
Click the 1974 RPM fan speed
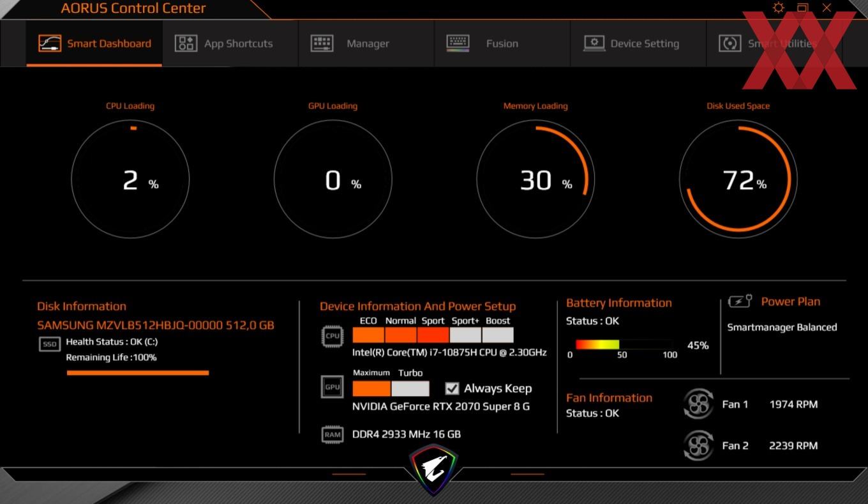pos(793,404)
